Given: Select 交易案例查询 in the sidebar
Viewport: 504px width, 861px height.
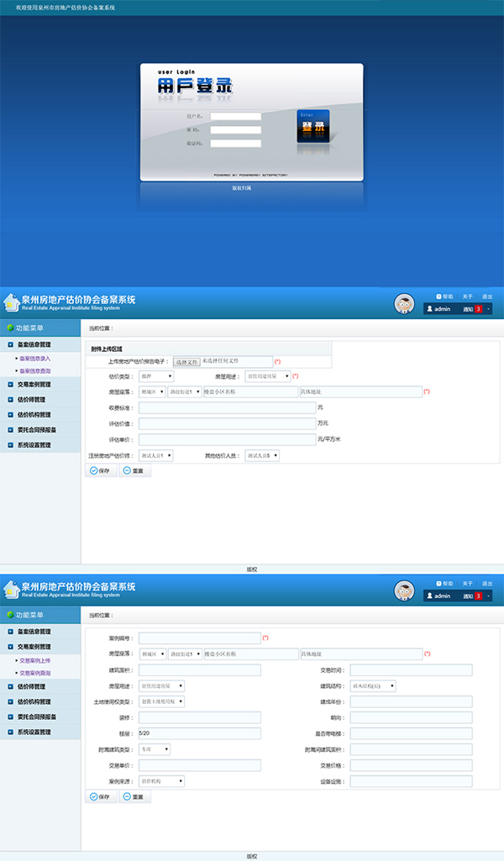Looking at the screenshot, I should 34,673.
